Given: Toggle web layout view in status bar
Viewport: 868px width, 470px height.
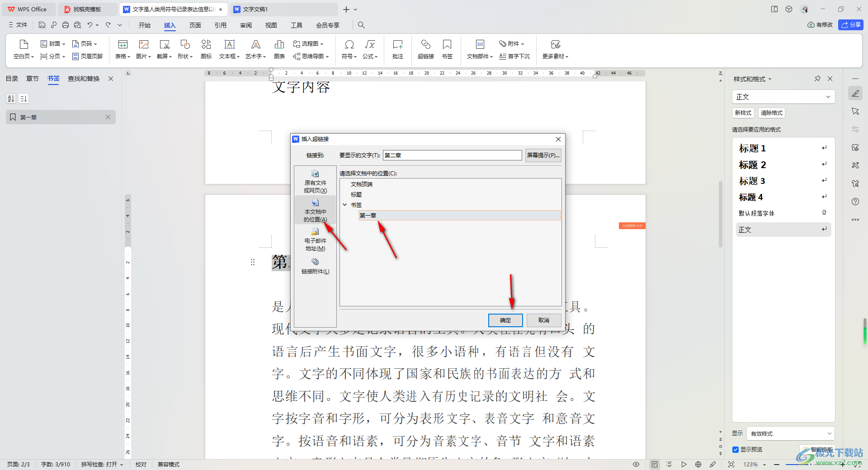Looking at the screenshot, I should [698, 464].
